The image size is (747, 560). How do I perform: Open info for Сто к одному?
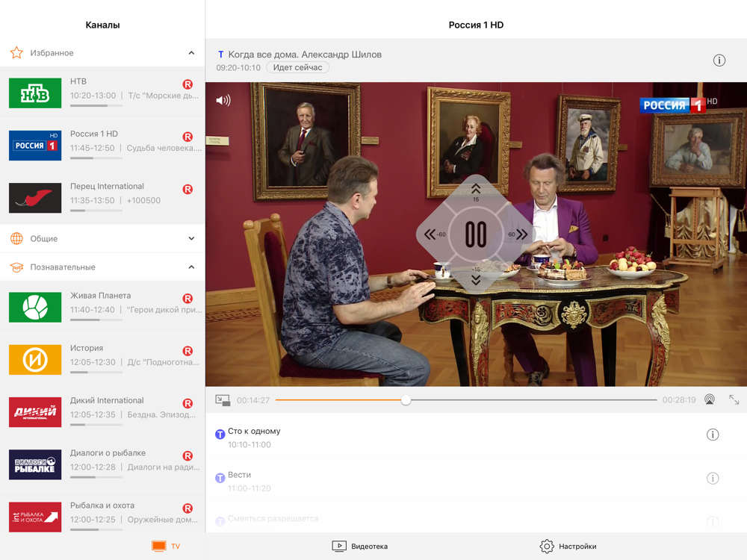(712, 435)
